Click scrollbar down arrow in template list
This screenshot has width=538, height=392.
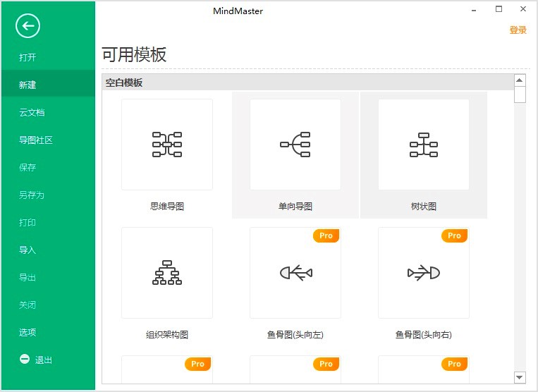click(520, 378)
